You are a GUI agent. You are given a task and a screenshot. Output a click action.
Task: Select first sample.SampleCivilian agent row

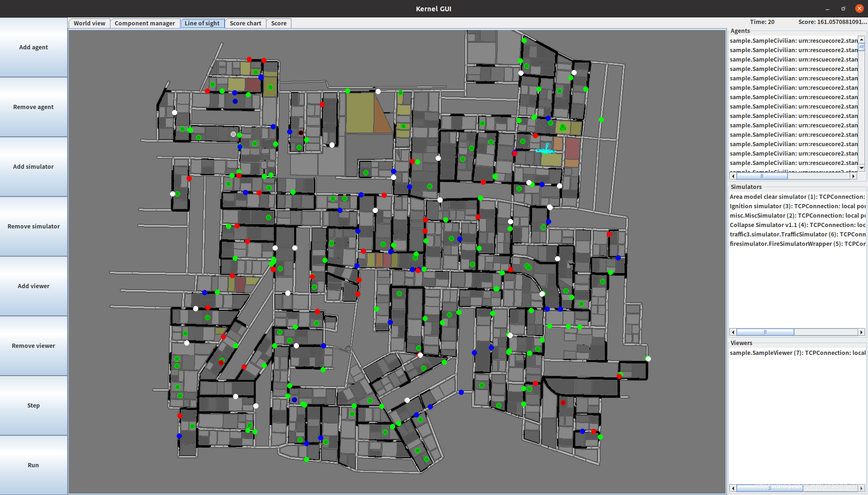(x=793, y=41)
